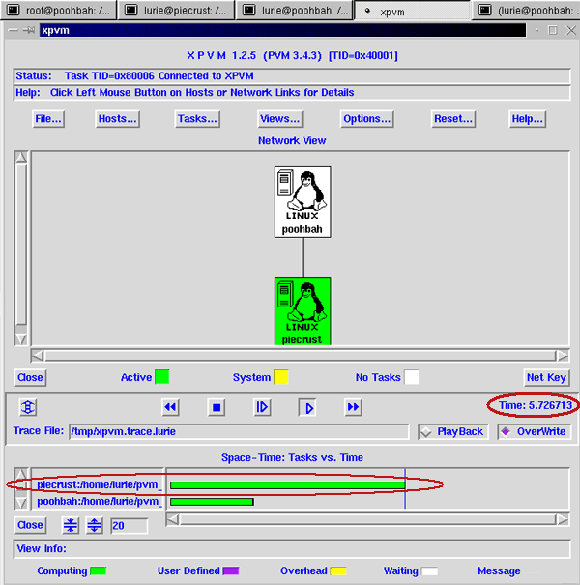Select the piecrust:/home/lurie/pvm task row
This screenshot has height=585, width=580.
(100, 485)
